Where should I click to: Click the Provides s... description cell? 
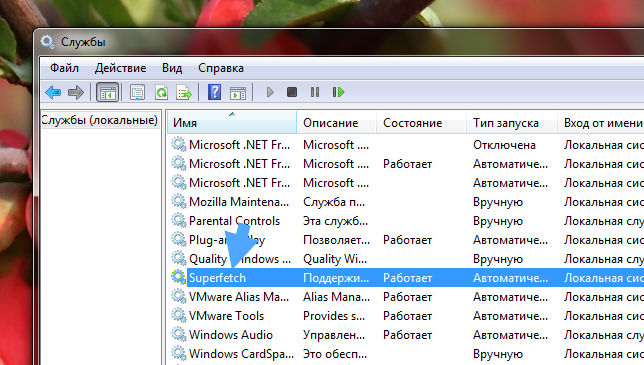334,316
